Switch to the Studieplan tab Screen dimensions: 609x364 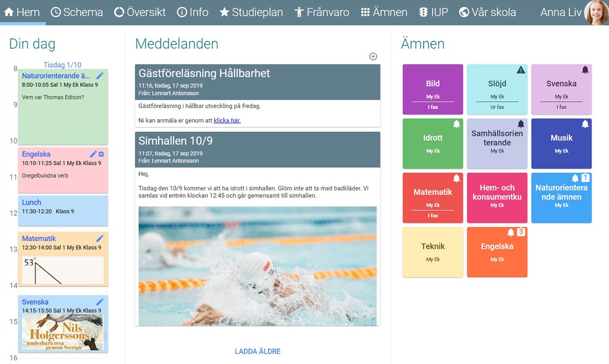pyautogui.click(x=251, y=12)
